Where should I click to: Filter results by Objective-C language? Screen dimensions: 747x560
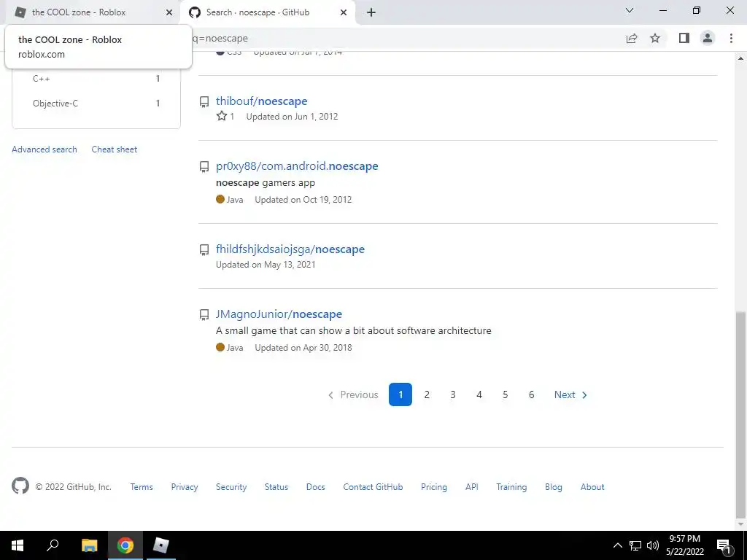[96, 104]
